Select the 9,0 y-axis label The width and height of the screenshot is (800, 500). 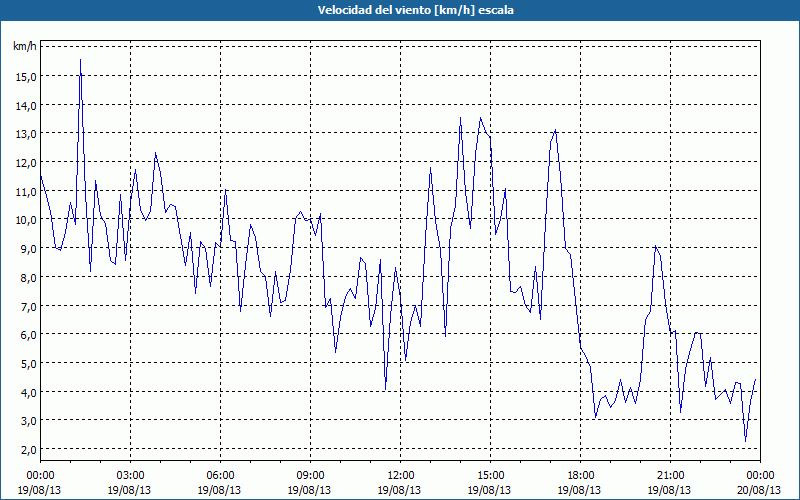click(29, 249)
